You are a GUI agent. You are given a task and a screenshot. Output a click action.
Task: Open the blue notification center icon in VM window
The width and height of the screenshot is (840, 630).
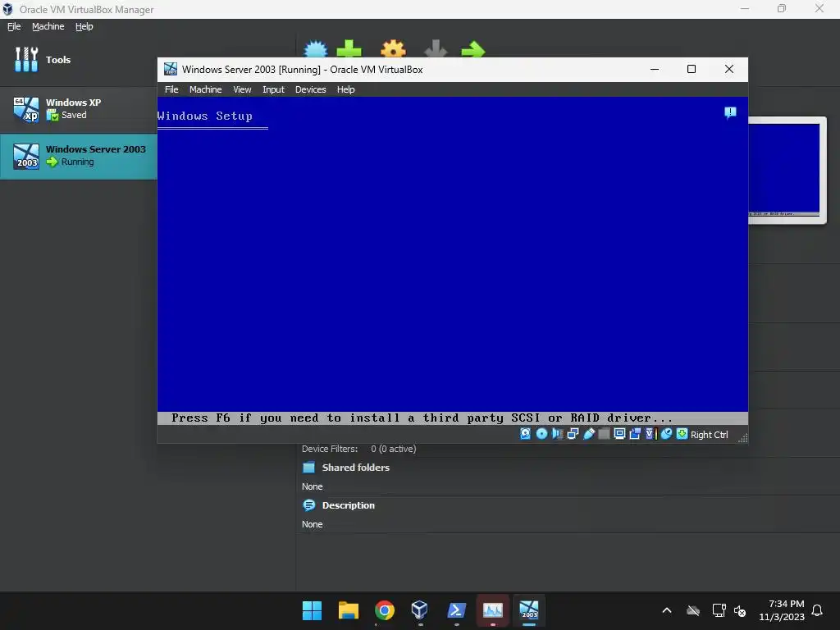[730, 112]
